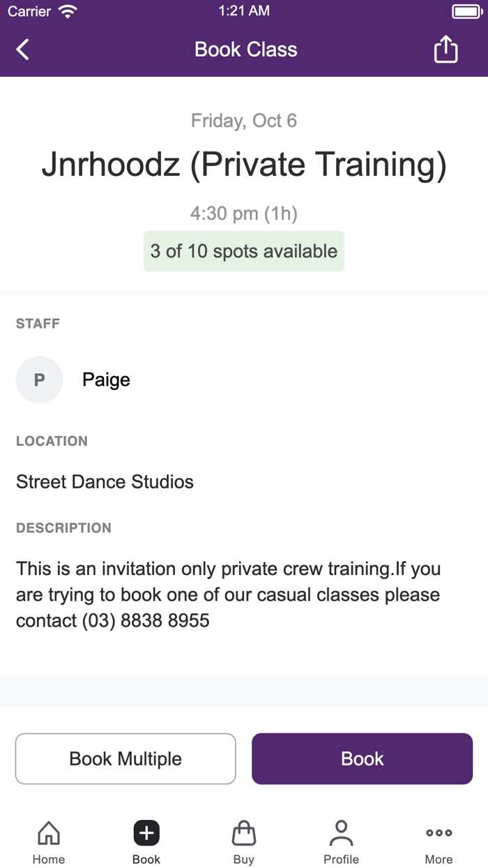Tap the Wi-Fi icon in status bar
This screenshot has width=488, height=868.
(x=68, y=10)
